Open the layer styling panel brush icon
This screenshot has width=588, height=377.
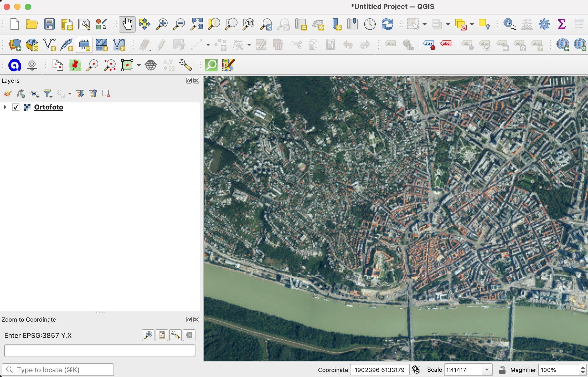[8, 93]
